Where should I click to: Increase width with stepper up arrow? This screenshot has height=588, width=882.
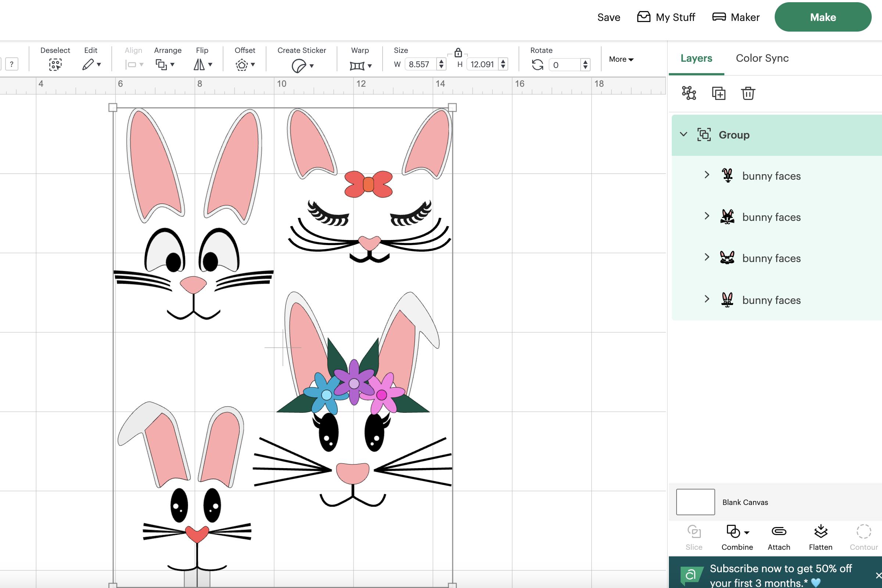pos(441,61)
